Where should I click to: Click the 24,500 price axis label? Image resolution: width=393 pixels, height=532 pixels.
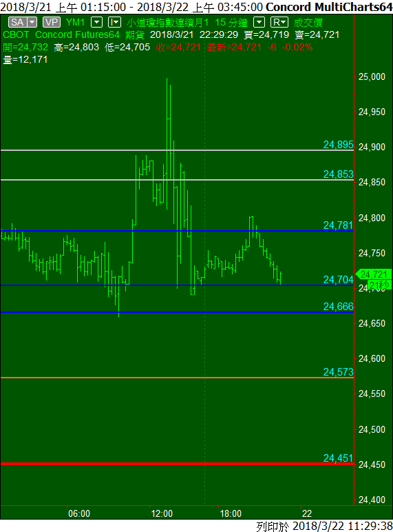tap(372, 429)
